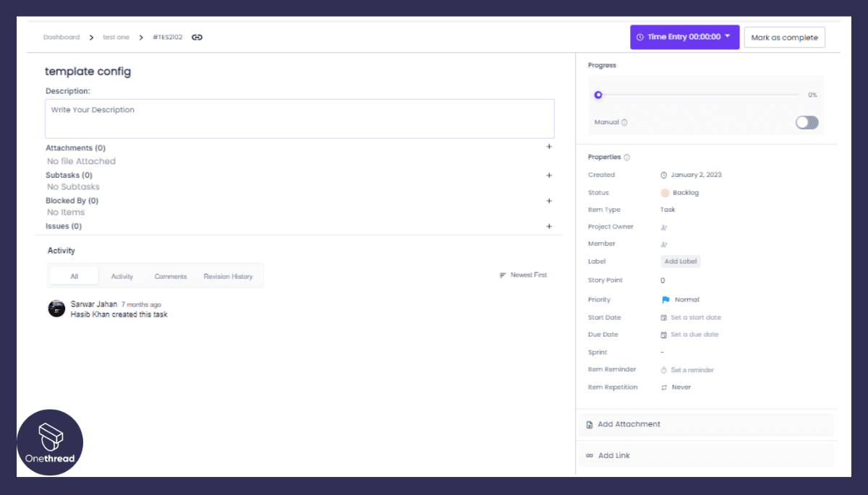This screenshot has width=868, height=495.
Task: Change the Newest First sort order
Action: (x=523, y=275)
